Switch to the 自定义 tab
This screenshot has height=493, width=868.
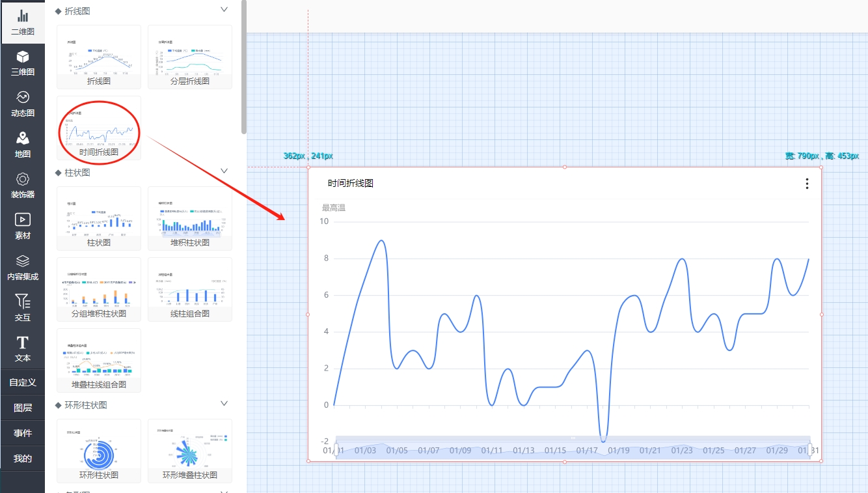point(23,382)
